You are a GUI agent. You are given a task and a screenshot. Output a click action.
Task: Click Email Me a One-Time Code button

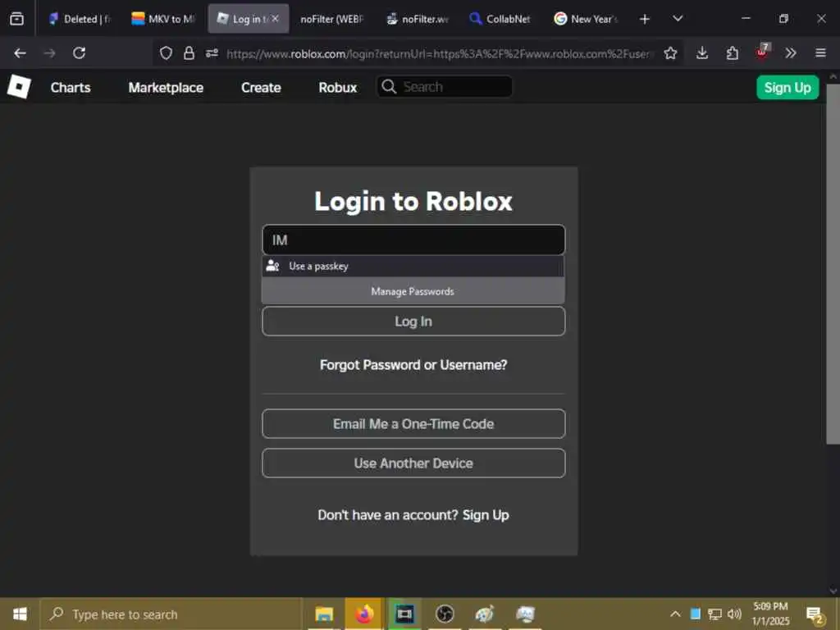tap(413, 424)
